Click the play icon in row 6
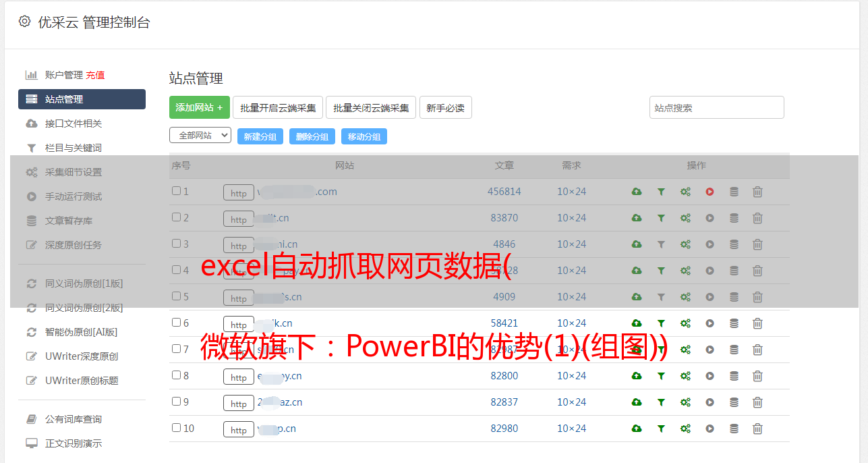Viewport: 868px width, 463px height. point(710,323)
